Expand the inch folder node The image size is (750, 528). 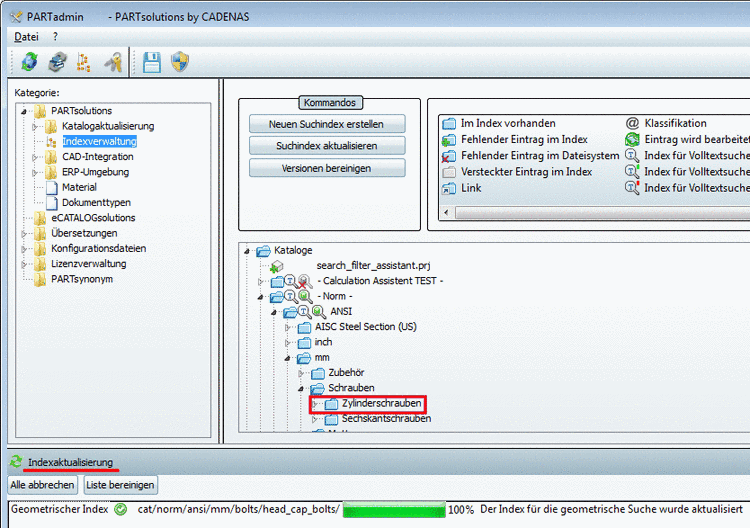(x=287, y=343)
